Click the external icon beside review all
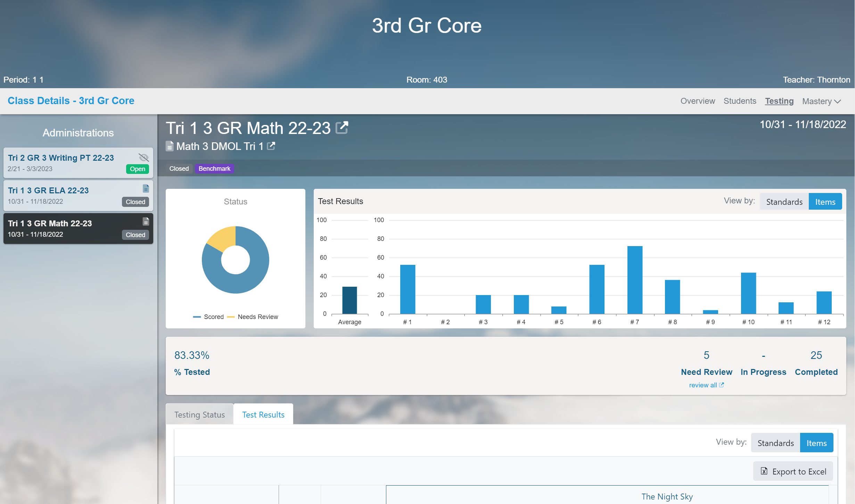 [x=722, y=385]
